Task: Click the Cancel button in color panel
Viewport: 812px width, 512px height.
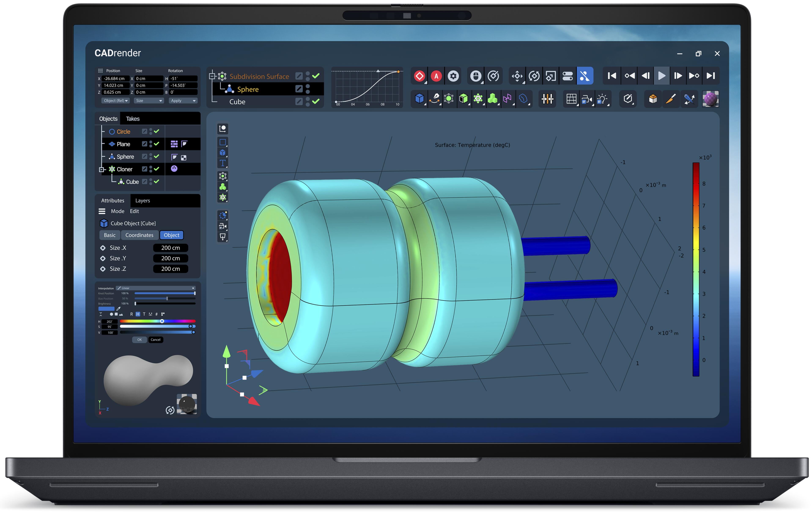Action: (155, 340)
